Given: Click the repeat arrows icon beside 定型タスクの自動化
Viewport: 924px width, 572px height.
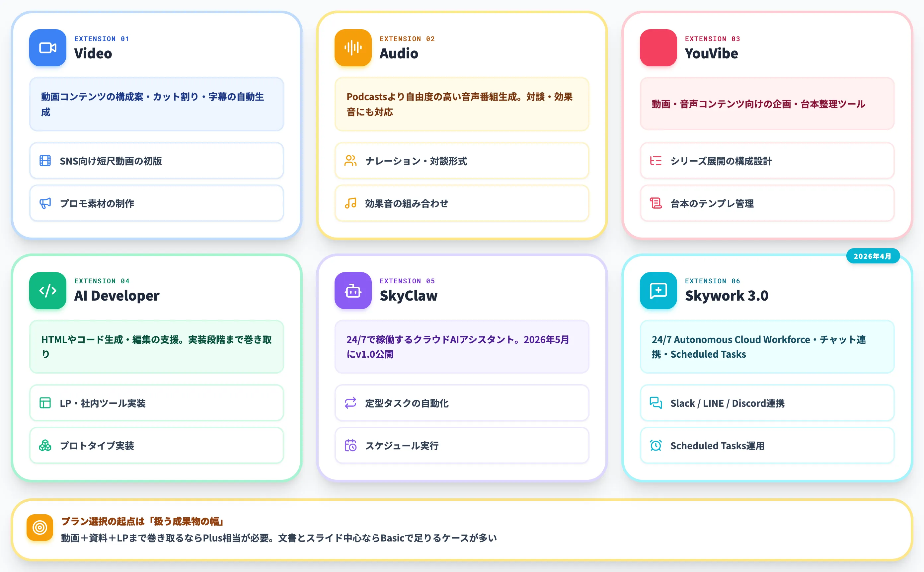Looking at the screenshot, I should [x=350, y=403].
